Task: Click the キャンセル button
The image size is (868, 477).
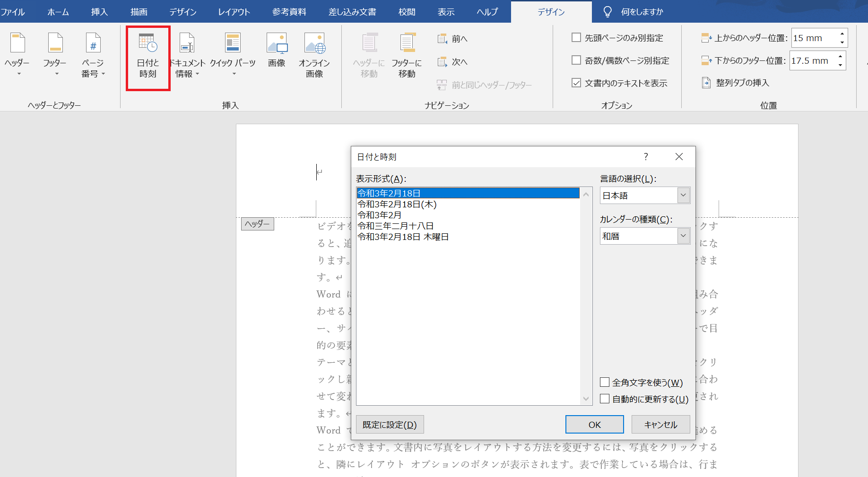Action: pos(660,425)
